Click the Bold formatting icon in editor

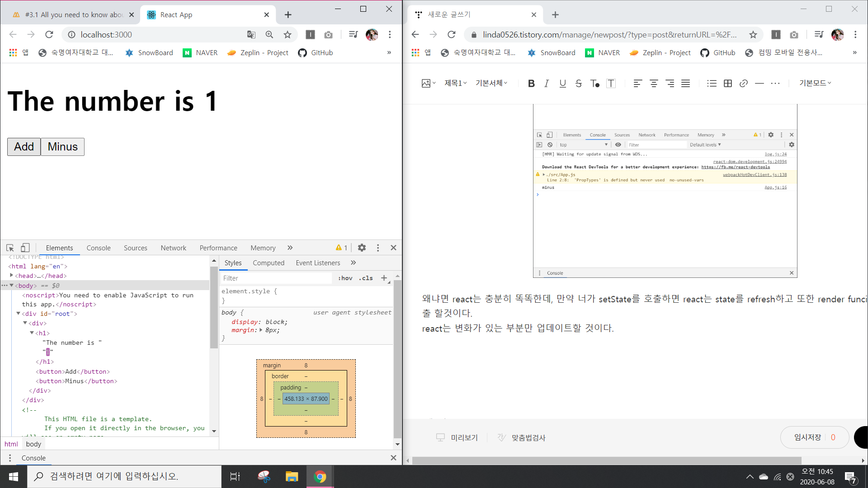[531, 83]
